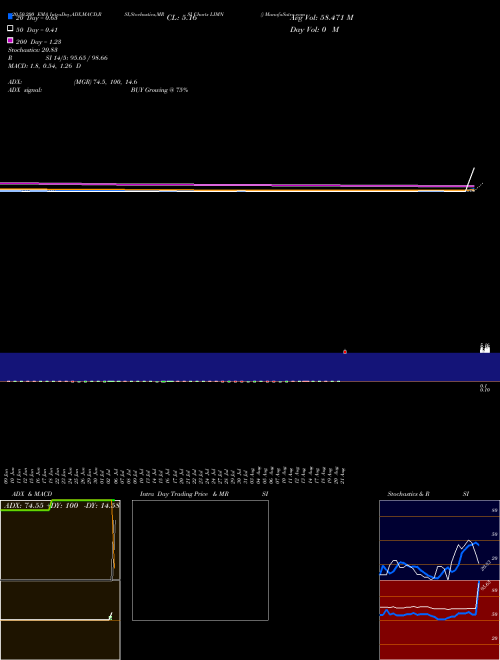This screenshot has width=500, height=660.
Task: Click the blue spike in the red RSI panel
Action: [478, 596]
